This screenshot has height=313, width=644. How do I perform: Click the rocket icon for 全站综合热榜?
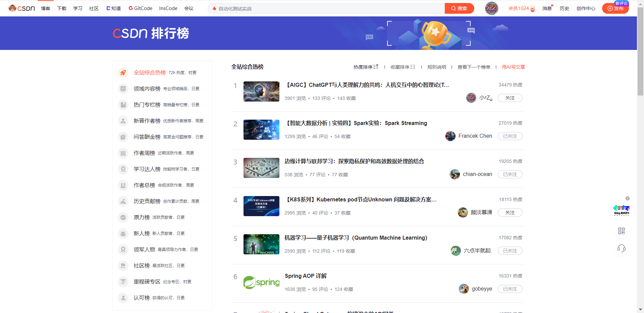(x=123, y=73)
